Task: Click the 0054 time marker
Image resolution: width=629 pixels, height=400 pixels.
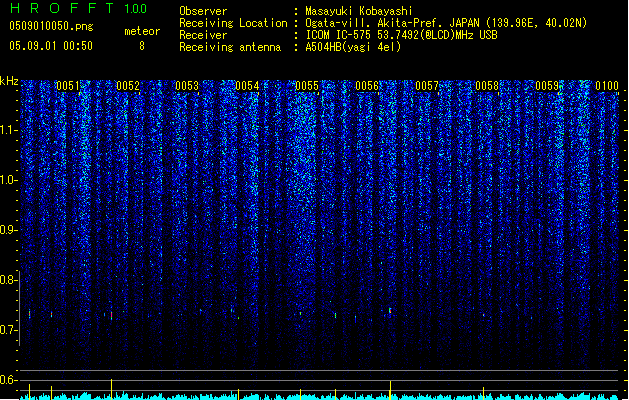Action: [248, 86]
